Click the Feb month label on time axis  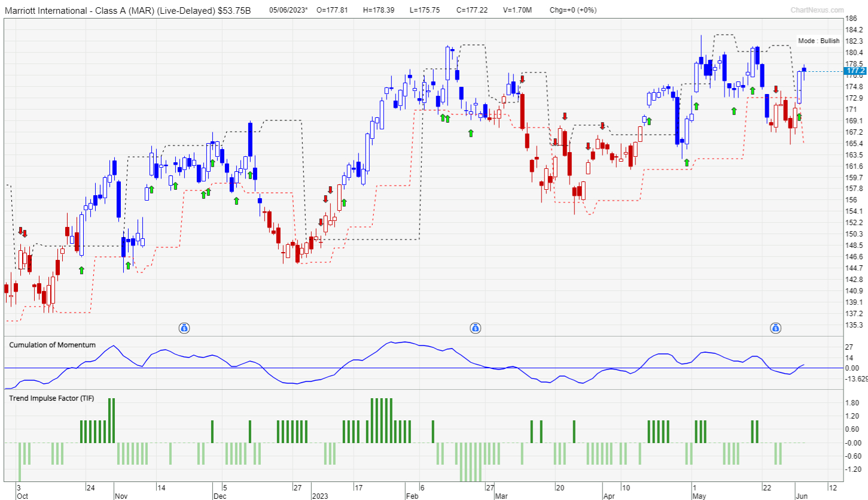click(412, 496)
